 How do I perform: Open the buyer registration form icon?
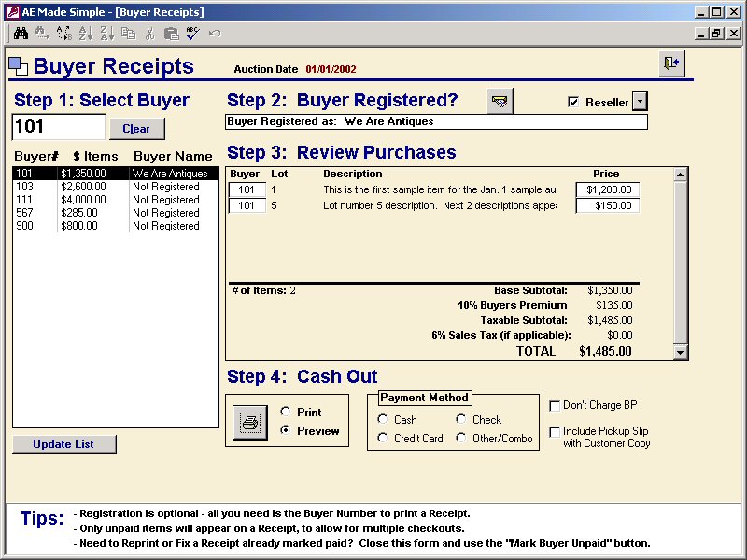500,101
